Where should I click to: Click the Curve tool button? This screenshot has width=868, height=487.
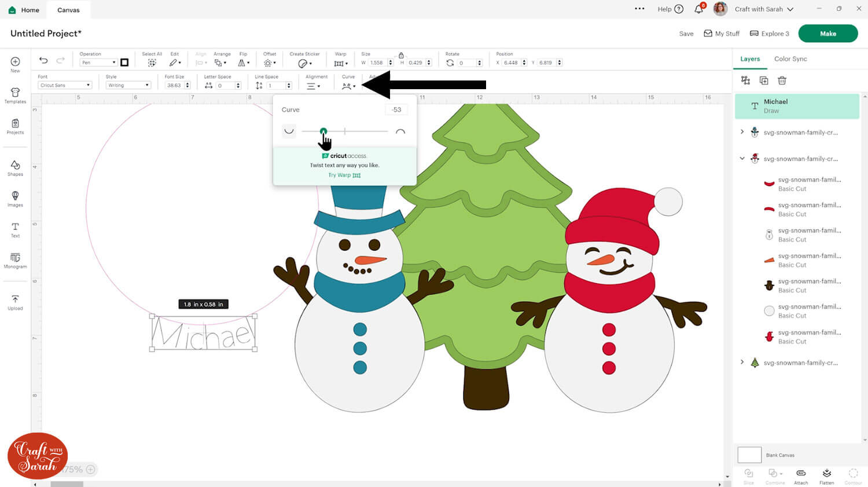(348, 86)
